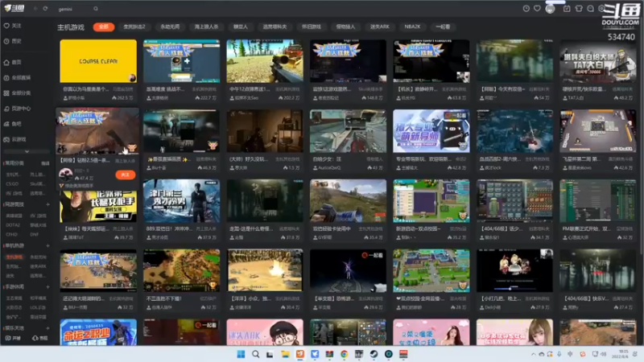Click 开播 start-streaming button at sidebar bottom
This screenshot has width=644, height=362.
click(13, 338)
